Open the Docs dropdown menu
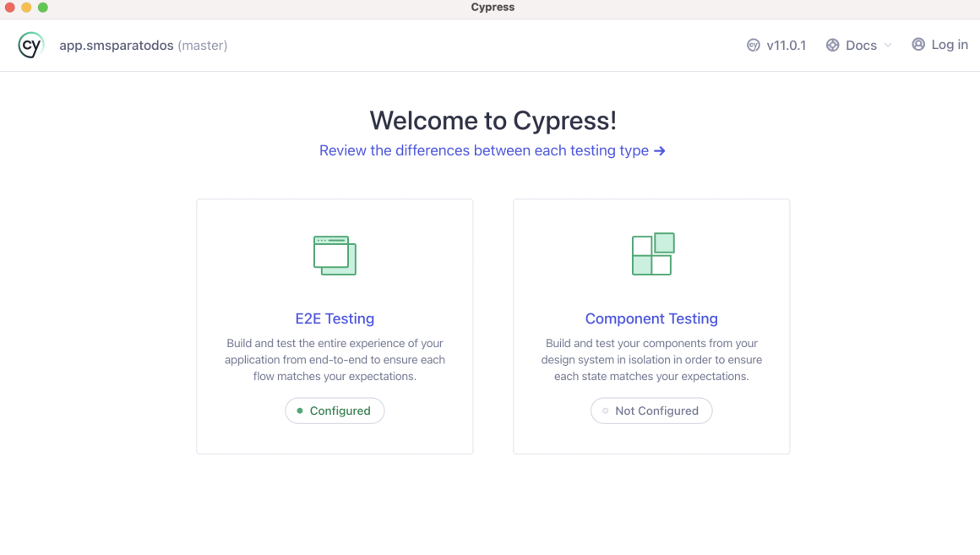This screenshot has width=980, height=555. 858,46
